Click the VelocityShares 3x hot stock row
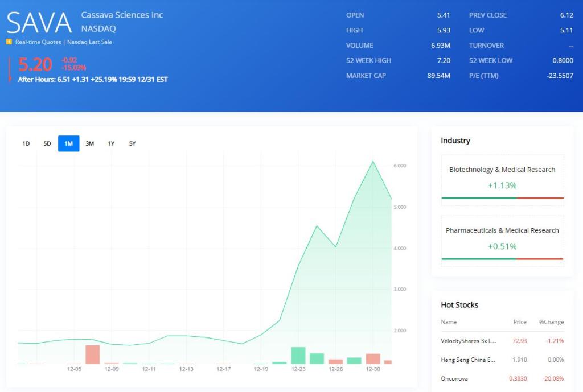The height and width of the screenshot is (392, 583). pyautogui.click(x=502, y=340)
